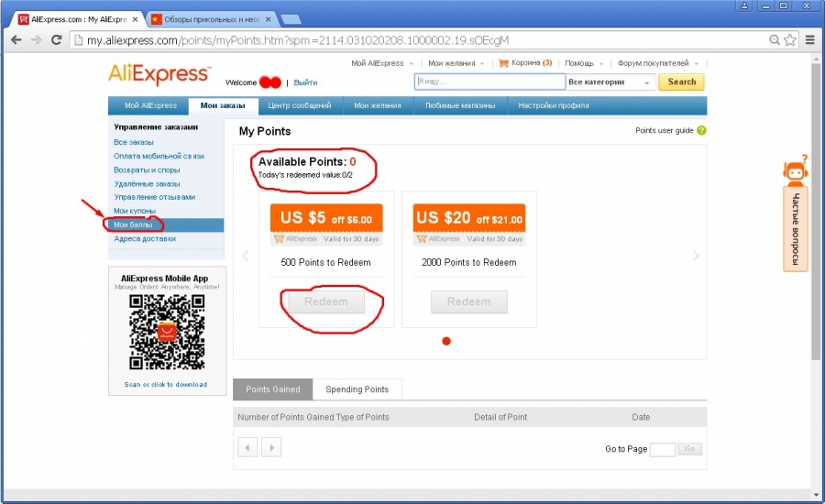Expand the Мой AliExpress top menu

pyautogui.click(x=382, y=63)
